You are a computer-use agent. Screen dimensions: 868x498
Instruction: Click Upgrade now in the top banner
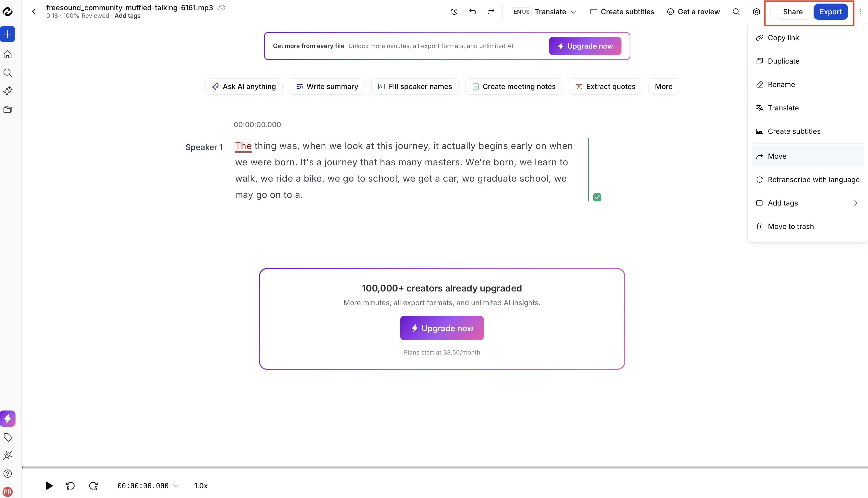(585, 46)
